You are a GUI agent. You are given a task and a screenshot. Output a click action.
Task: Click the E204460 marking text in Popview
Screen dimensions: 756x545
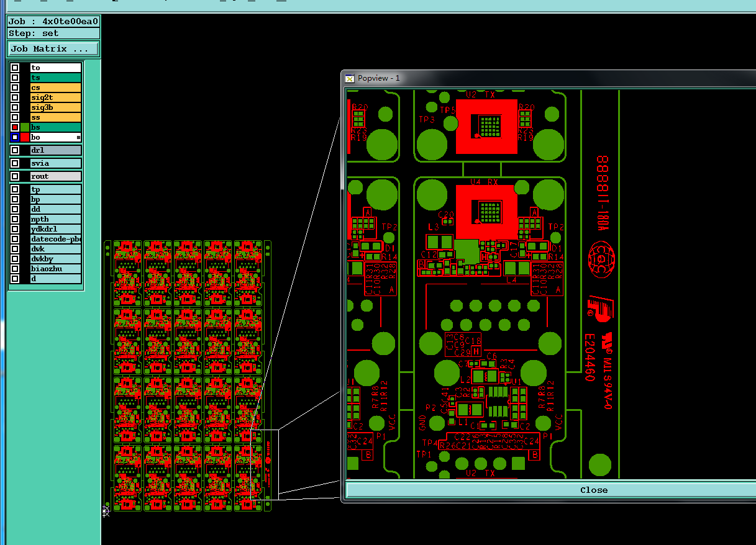tap(590, 358)
